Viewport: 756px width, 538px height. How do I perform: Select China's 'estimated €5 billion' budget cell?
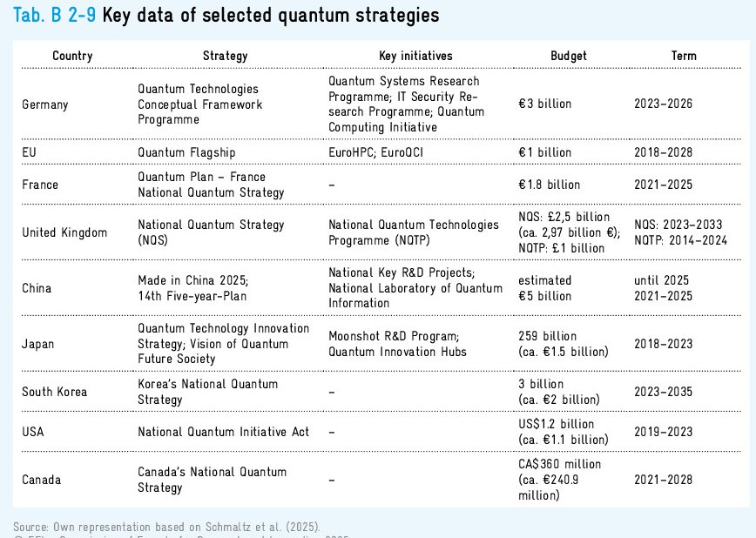(546, 288)
